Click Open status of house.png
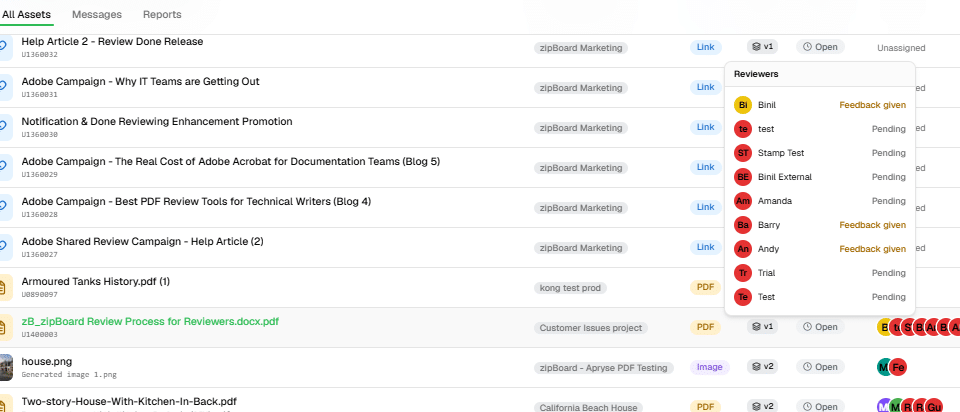This screenshot has height=412, width=960. pos(820,367)
